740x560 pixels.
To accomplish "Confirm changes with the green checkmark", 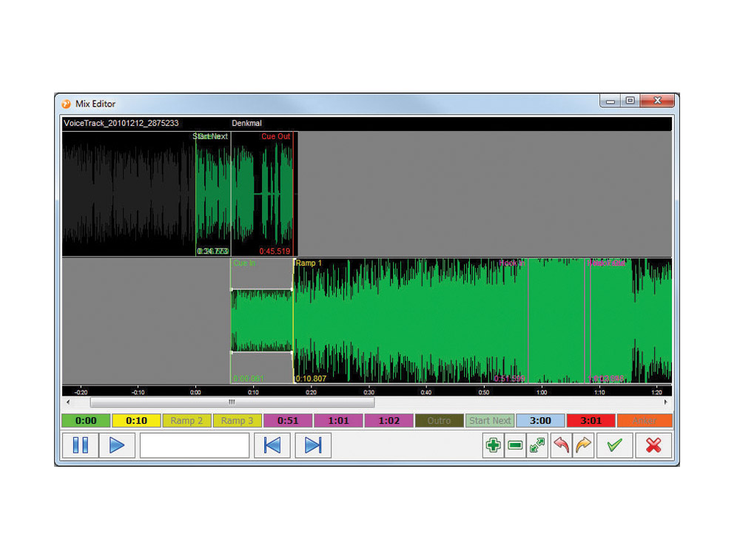I will pyautogui.click(x=614, y=445).
